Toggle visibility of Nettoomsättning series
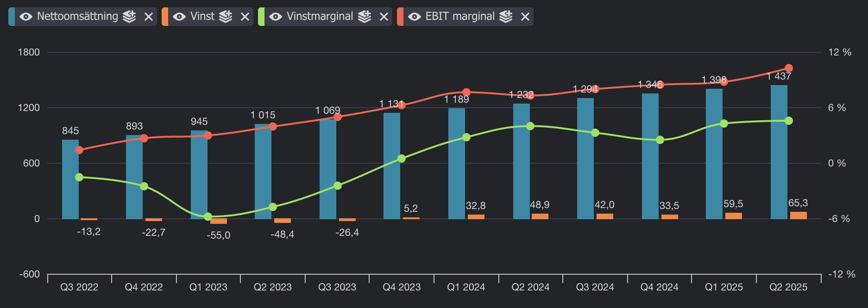 [26, 17]
